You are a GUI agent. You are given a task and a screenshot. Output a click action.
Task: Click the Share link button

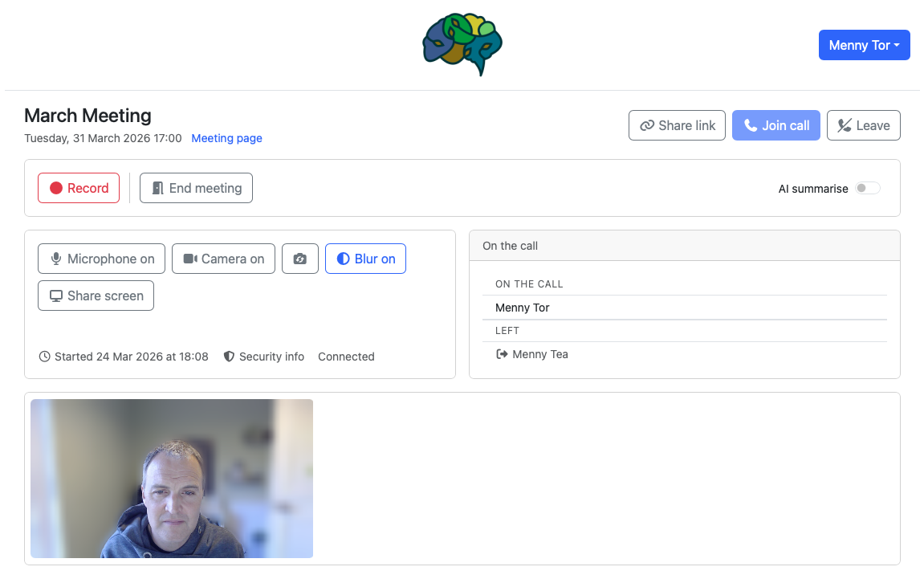[x=677, y=125]
